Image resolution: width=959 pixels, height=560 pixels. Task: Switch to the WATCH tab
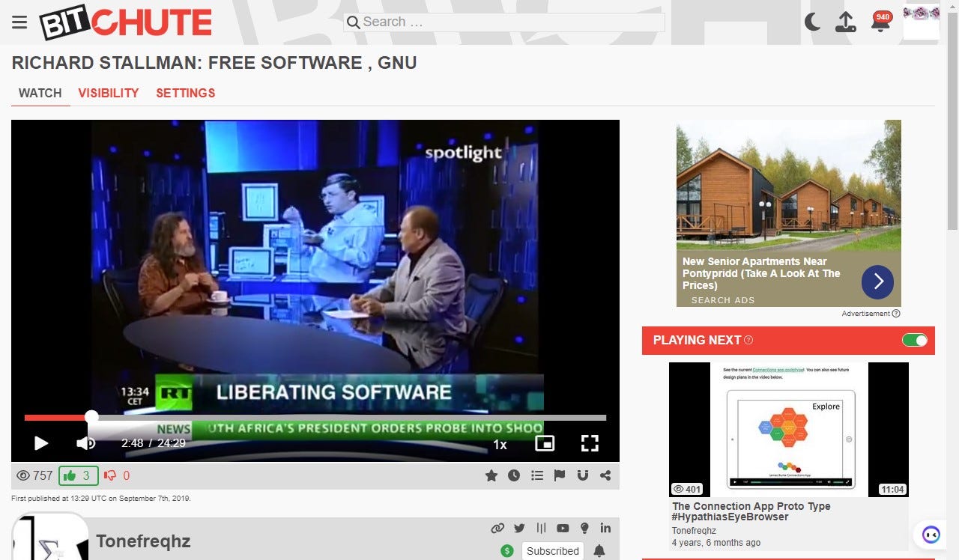[x=40, y=93]
